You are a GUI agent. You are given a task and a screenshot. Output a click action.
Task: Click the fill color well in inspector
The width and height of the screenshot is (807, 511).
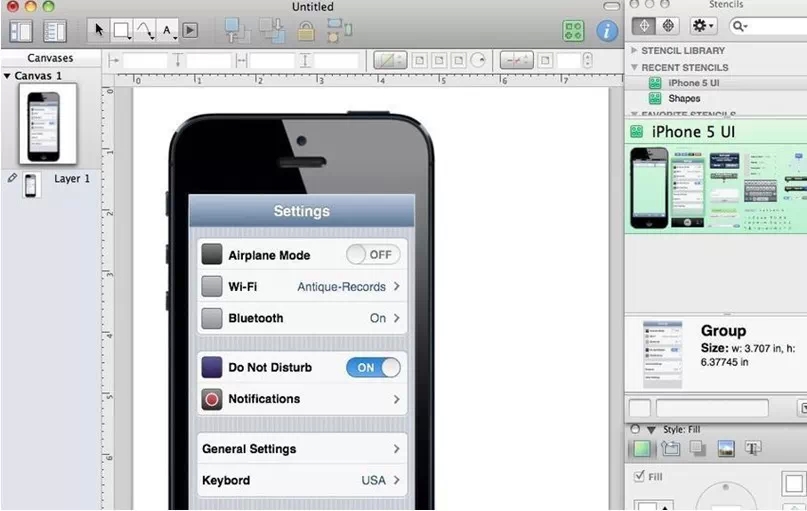pos(793,483)
